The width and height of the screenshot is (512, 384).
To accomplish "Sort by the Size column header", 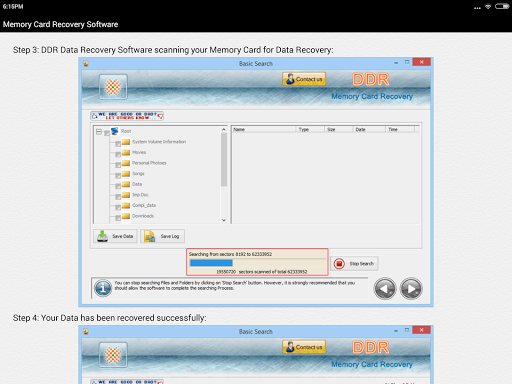I will tap(339, 129).
